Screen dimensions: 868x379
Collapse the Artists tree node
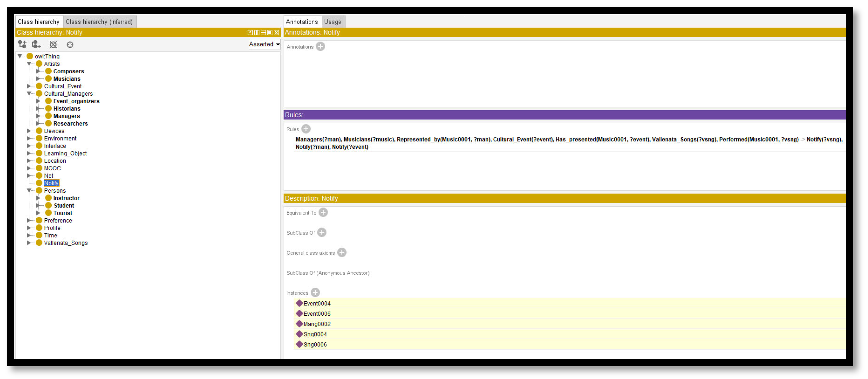tap(29, 64)
